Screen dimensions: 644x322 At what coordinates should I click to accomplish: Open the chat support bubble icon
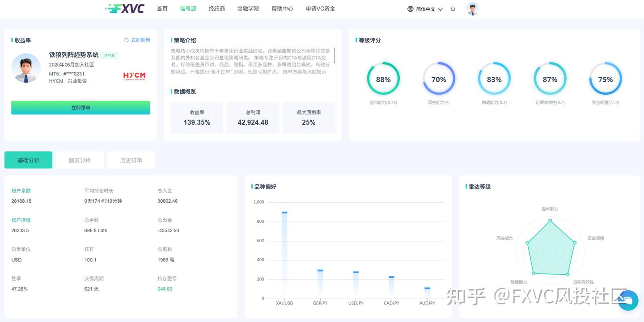[x=628, y=300]
